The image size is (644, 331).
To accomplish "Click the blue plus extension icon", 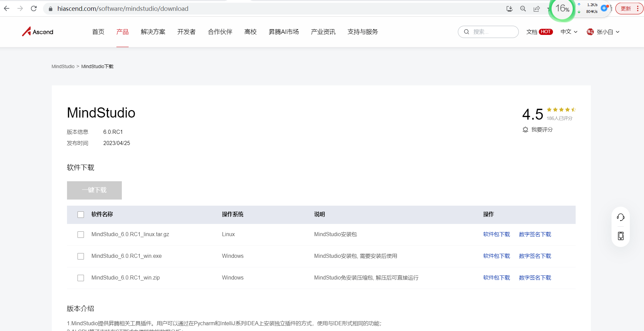I will 604,8.
